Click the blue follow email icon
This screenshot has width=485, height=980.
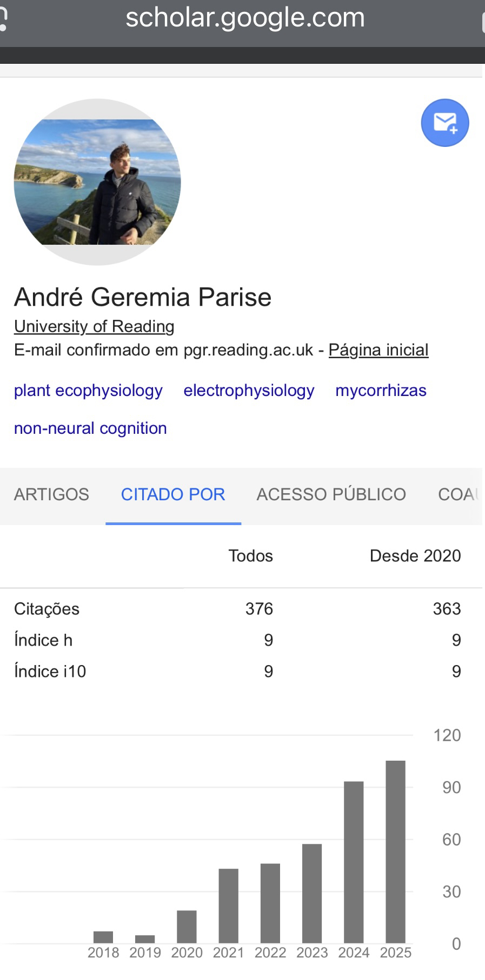(x=444, y=123)
